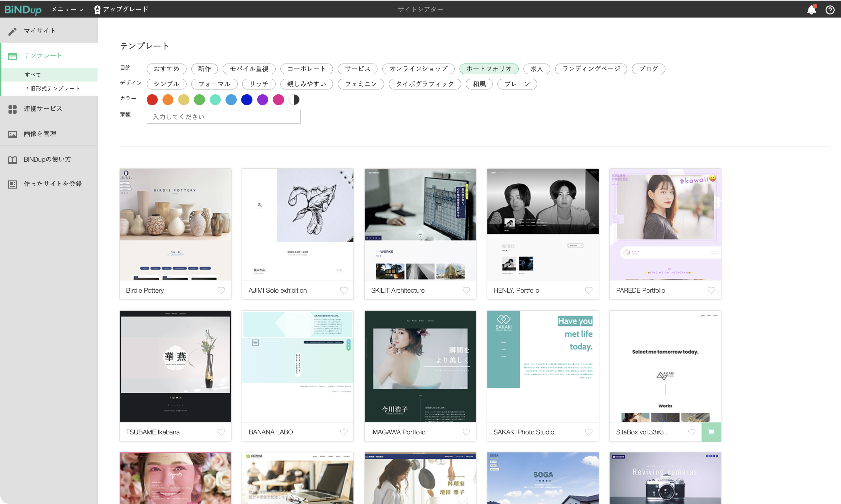This screenshot has height=504, width=841.
Task: Filter by コーポレート purpose
Action: pyautogui.click(x=307, y=69)
